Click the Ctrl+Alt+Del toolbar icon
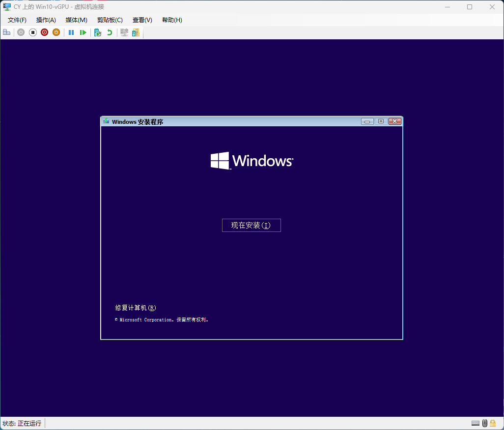504x430 pixels. (6, 32)
